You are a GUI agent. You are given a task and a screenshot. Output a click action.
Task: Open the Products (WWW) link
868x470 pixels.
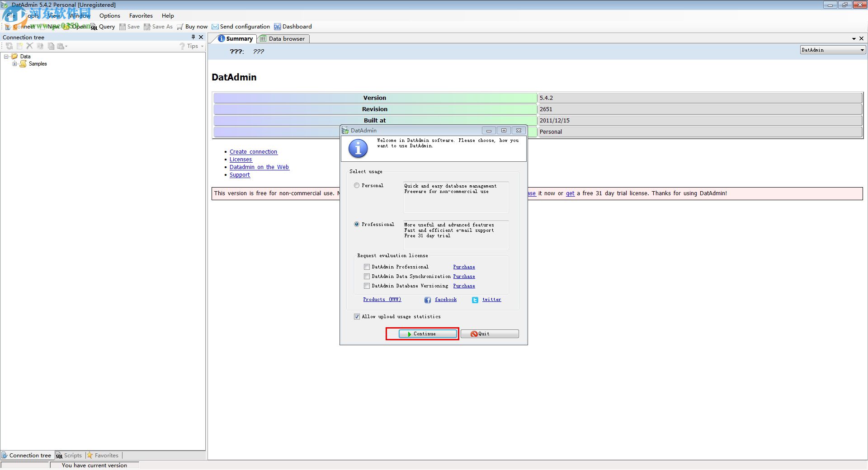(382, 300)
